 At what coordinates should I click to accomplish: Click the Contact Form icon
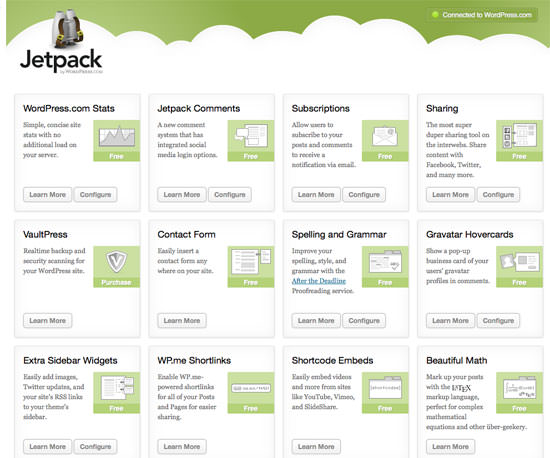(251, 262)
